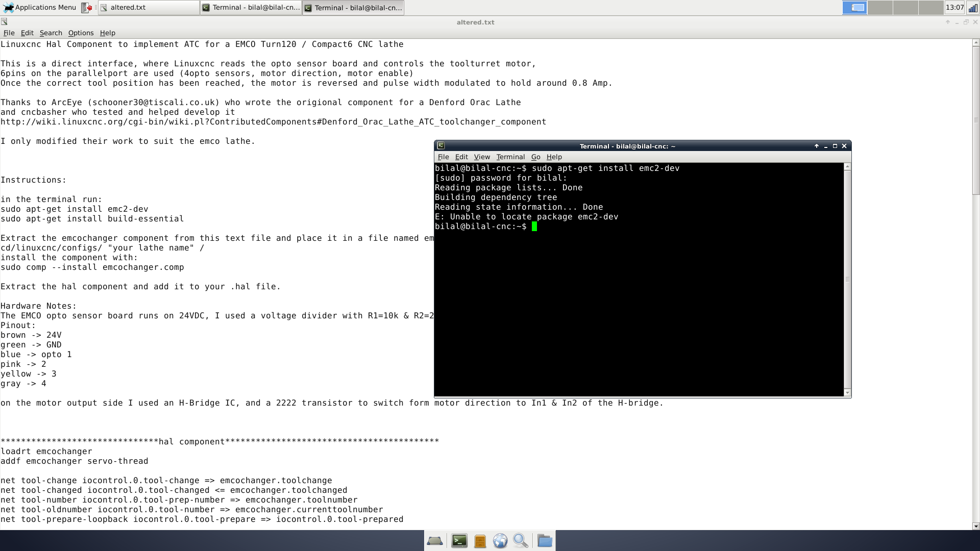The height and width of the screenshot is (551, 980).
Task: Click terminal prompt at green cursor
Action: pyautogui.click(x=534, y=227)
